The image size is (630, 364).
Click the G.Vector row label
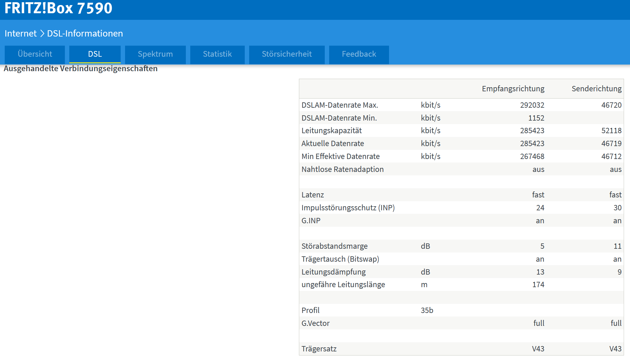point(315,323)
